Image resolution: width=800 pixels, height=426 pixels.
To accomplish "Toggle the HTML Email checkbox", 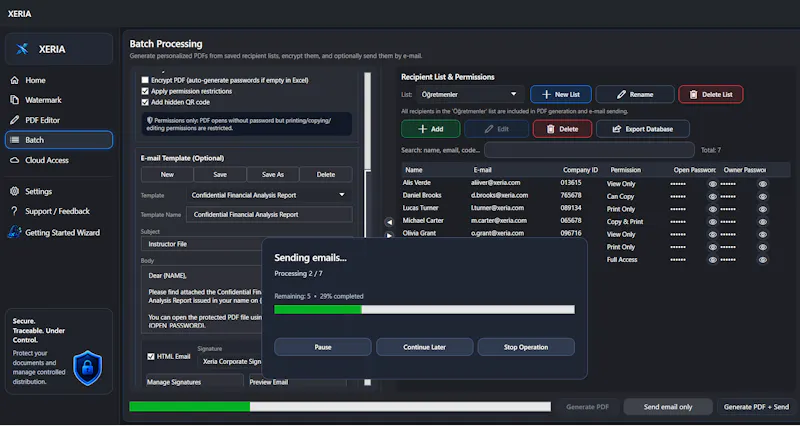I will pos(151,357).
